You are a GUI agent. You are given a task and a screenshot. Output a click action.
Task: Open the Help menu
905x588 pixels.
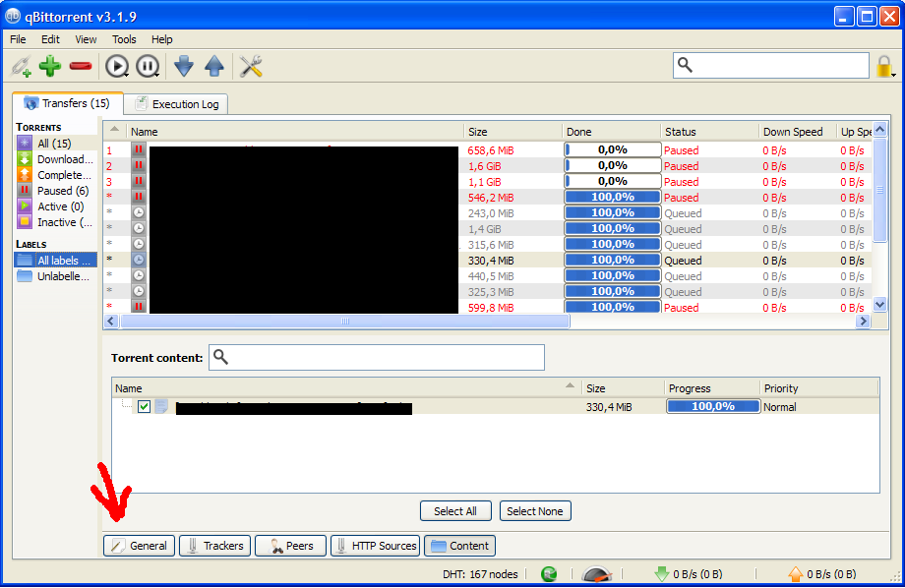click(161, 39)
